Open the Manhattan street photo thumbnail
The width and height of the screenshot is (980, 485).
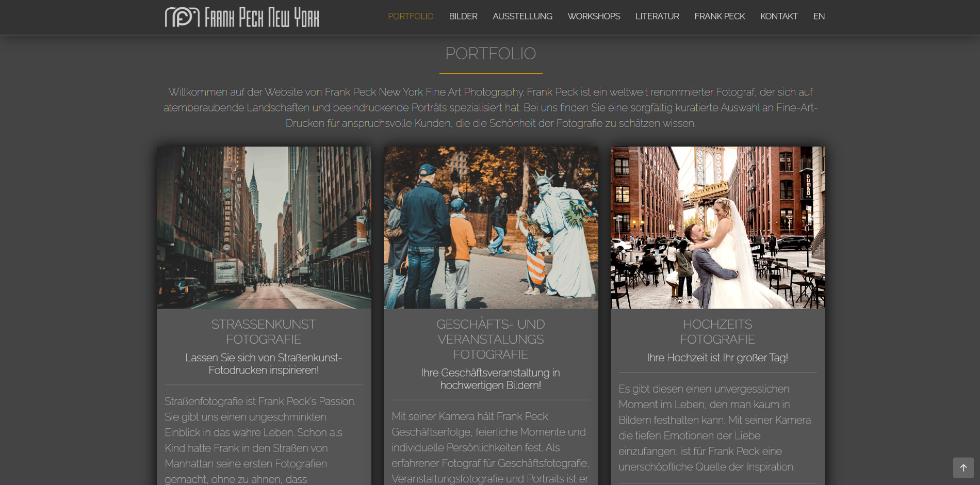264,228
